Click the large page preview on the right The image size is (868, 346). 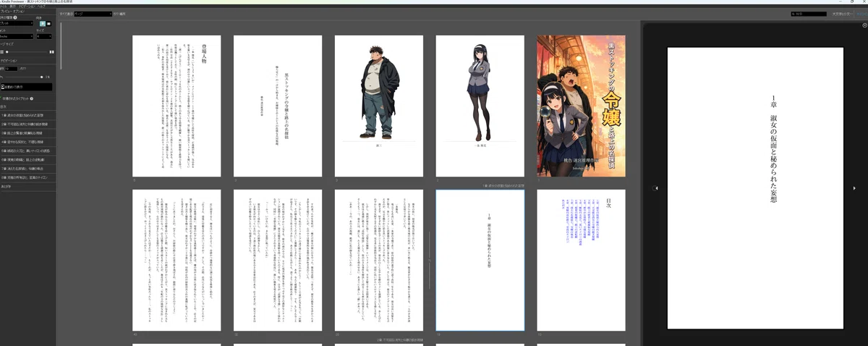point(755,188)
